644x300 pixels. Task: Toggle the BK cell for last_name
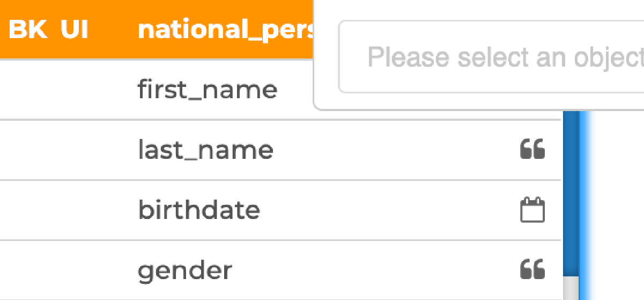tap(27, 150)
